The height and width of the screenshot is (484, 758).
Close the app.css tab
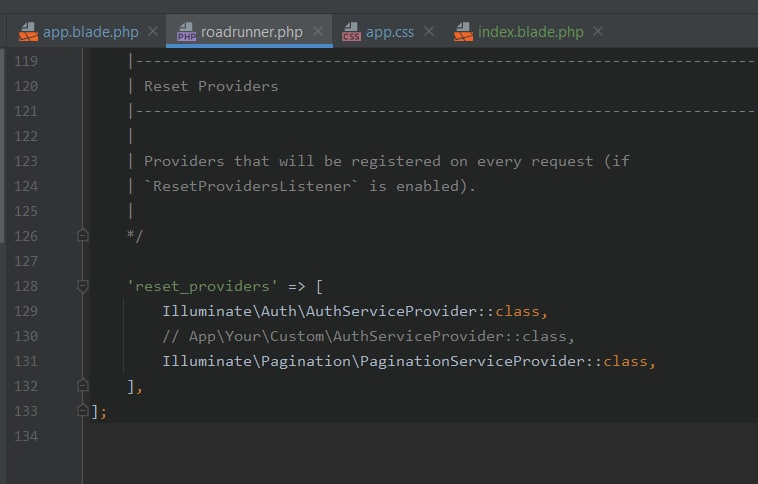coord(429,31)
